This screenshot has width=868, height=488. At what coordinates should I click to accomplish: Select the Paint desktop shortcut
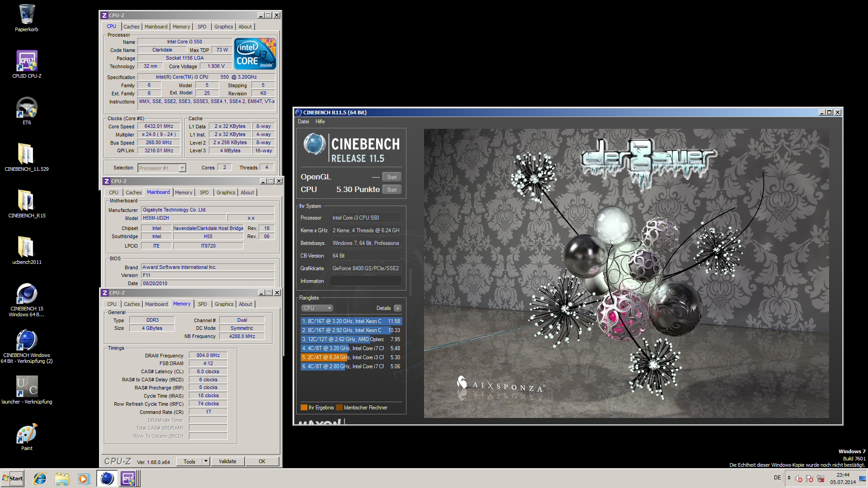(27, 437)
